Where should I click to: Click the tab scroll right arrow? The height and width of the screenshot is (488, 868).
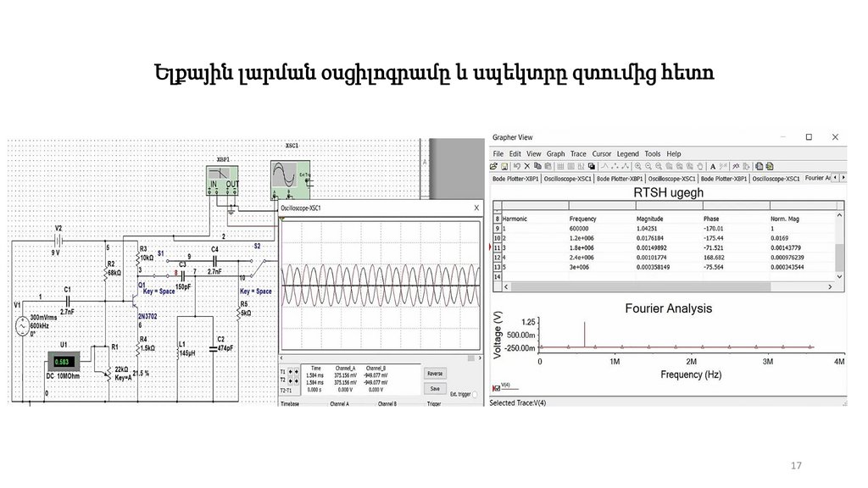coord(843,178)
